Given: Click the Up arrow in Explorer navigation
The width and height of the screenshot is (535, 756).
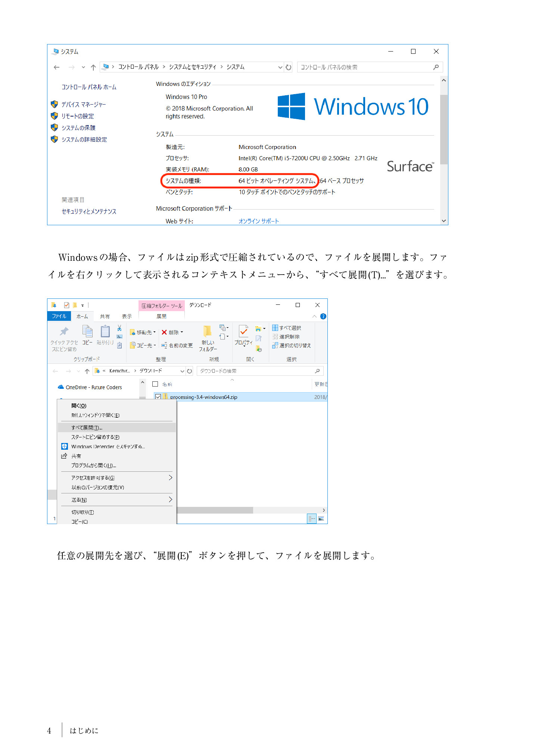Looking at the screenshot, I should (x=87, y=371).
